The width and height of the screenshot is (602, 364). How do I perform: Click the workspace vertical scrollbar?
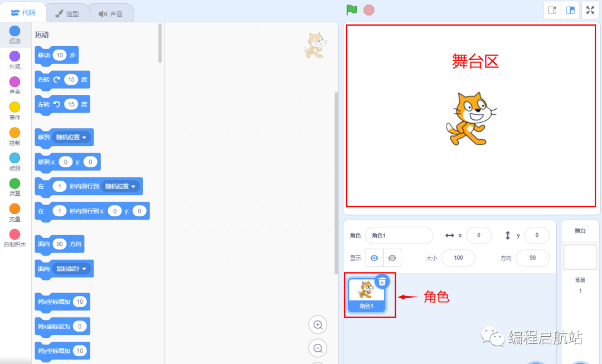coord(336,183)
